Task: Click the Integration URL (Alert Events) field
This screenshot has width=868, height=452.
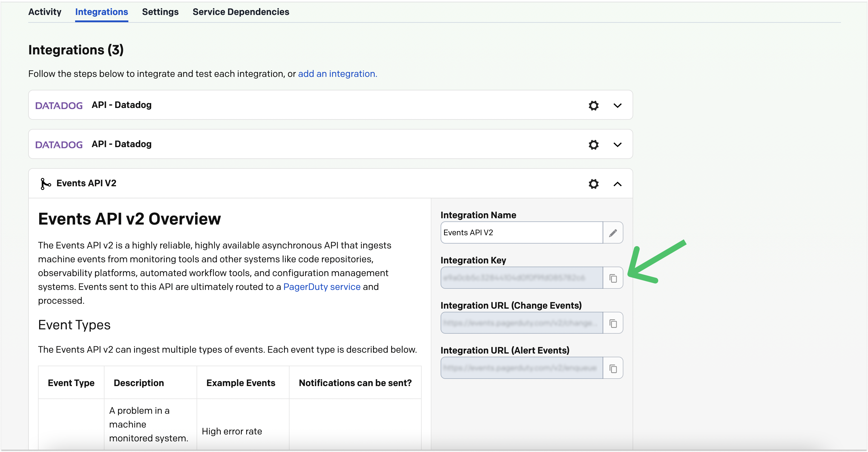Action: (521, 368)
